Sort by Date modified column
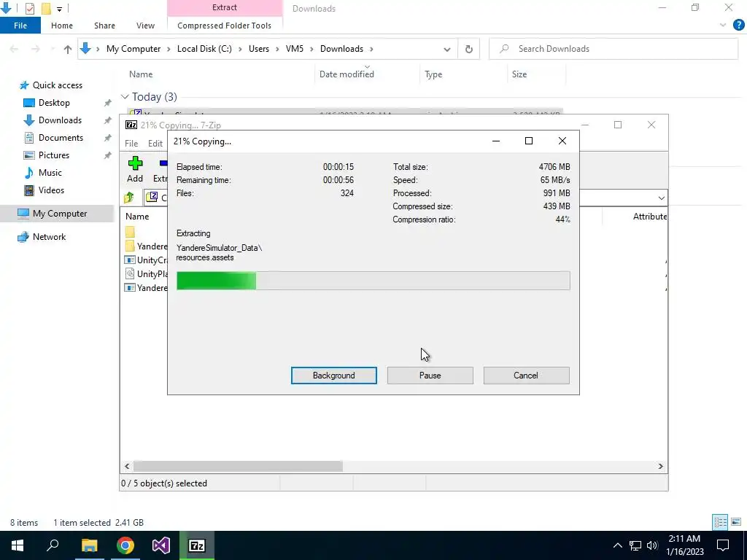 347,74
